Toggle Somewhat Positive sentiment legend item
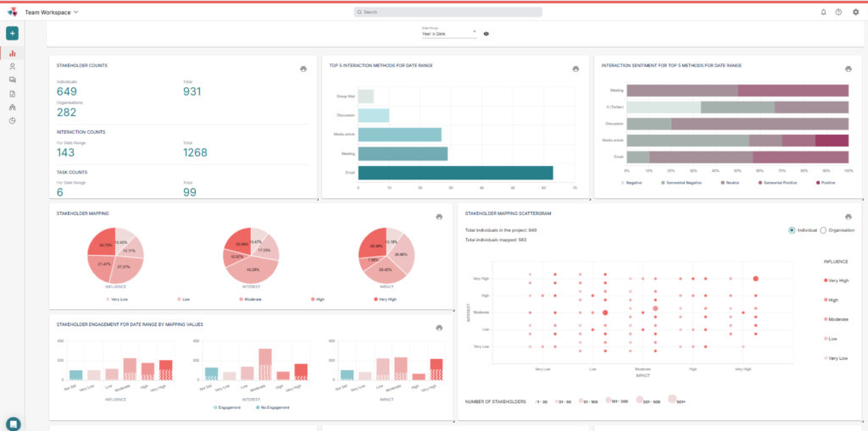 [x=778, y=183]
